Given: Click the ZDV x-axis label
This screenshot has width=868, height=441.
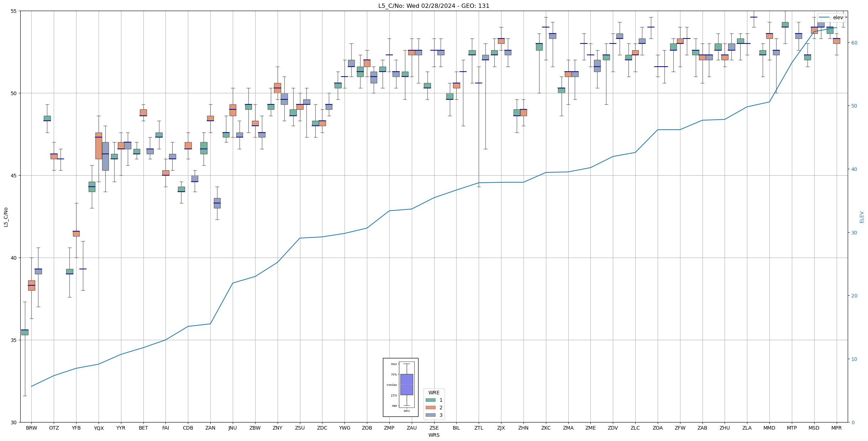Looking at the screenshot, I should click(613, 428).
